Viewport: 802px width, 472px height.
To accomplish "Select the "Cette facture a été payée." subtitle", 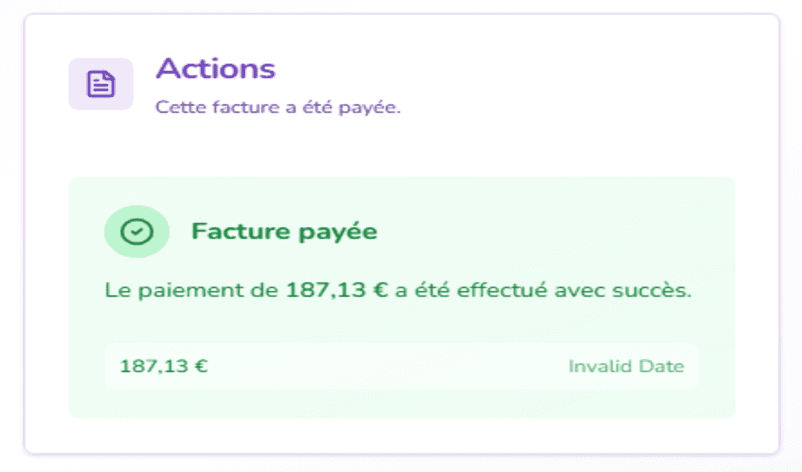I will [x=278, y=107].
